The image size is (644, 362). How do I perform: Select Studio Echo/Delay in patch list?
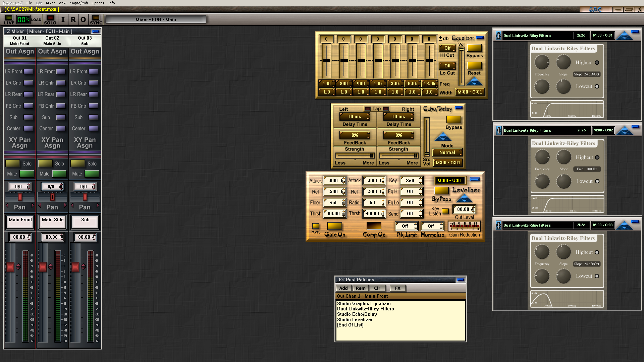[x=357, y=314]
